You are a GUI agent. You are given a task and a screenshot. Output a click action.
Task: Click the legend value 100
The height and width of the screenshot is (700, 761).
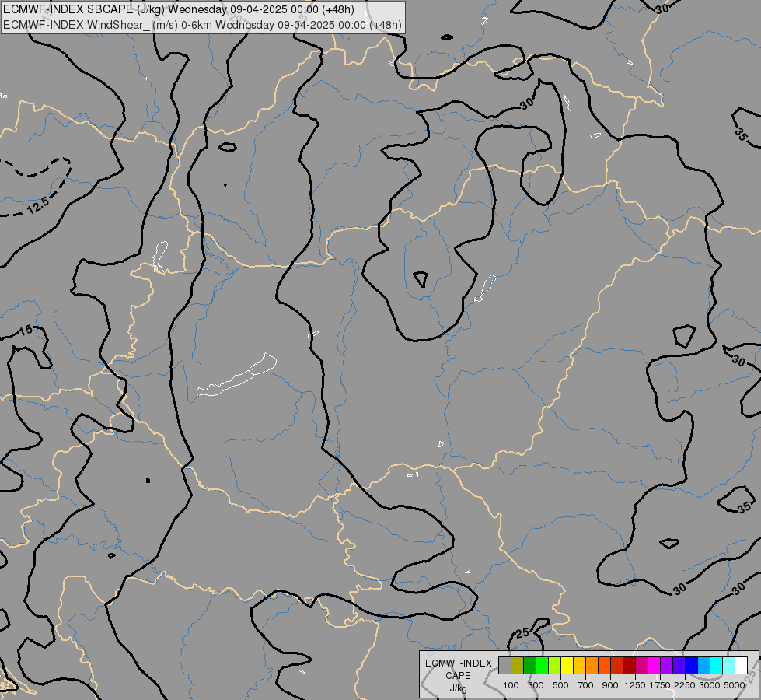[511, 685]
